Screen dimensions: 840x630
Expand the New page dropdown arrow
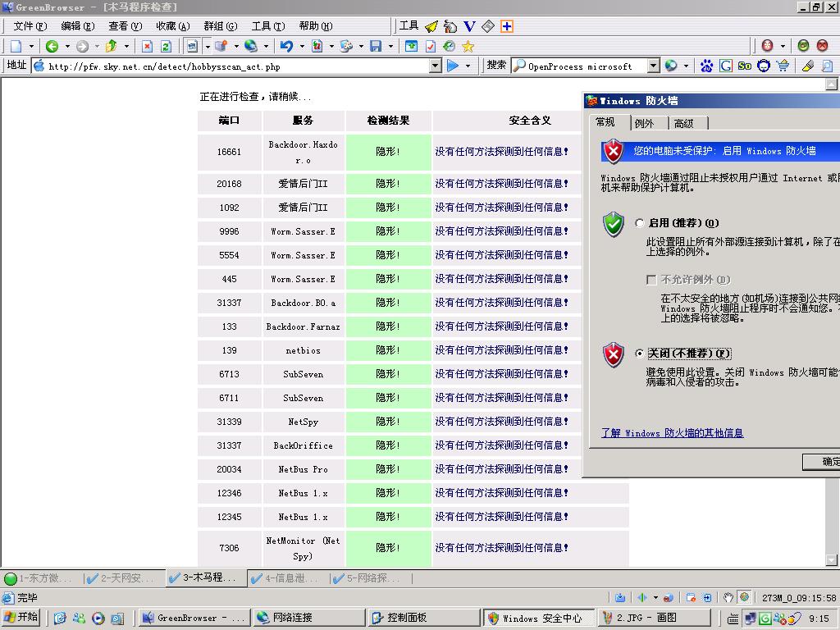(x=31, y=47)
